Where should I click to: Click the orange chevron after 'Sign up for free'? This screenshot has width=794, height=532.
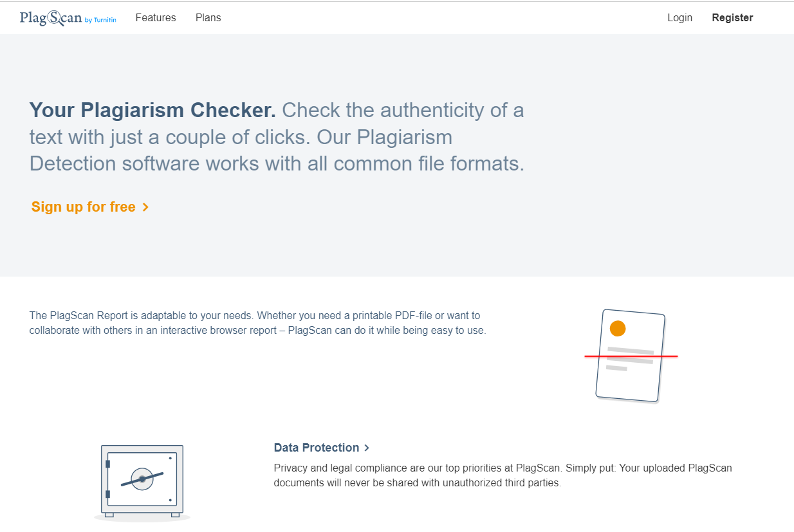point(145,207)
